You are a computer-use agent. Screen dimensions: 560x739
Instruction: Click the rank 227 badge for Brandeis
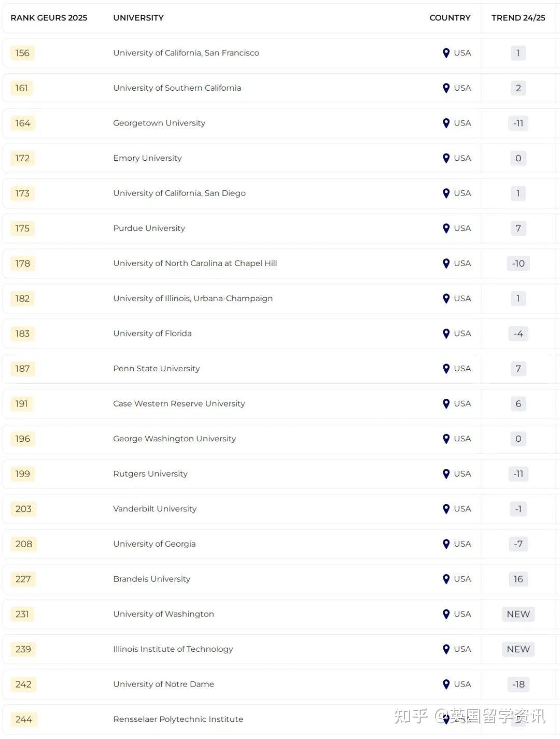tap(23, 579)
